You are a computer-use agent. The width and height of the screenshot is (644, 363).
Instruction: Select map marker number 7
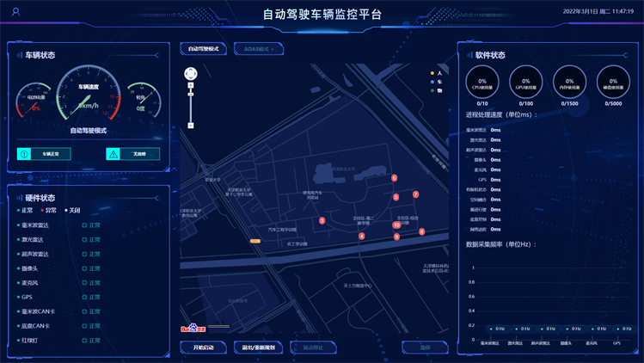[415, 194]
